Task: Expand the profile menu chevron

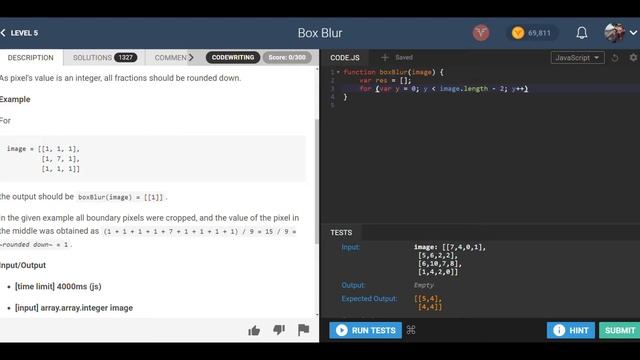Action: point(633,33)
